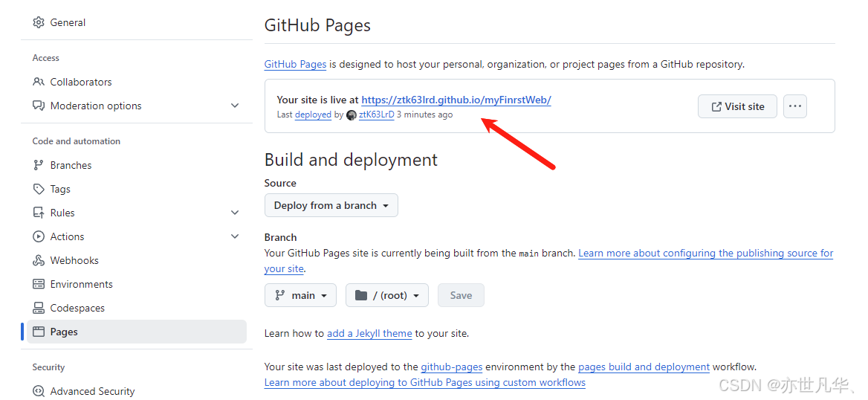The width and height of the screenshot is (868, 400).
Task: Click the Branch section label
Action: click(x=281, y=237)
